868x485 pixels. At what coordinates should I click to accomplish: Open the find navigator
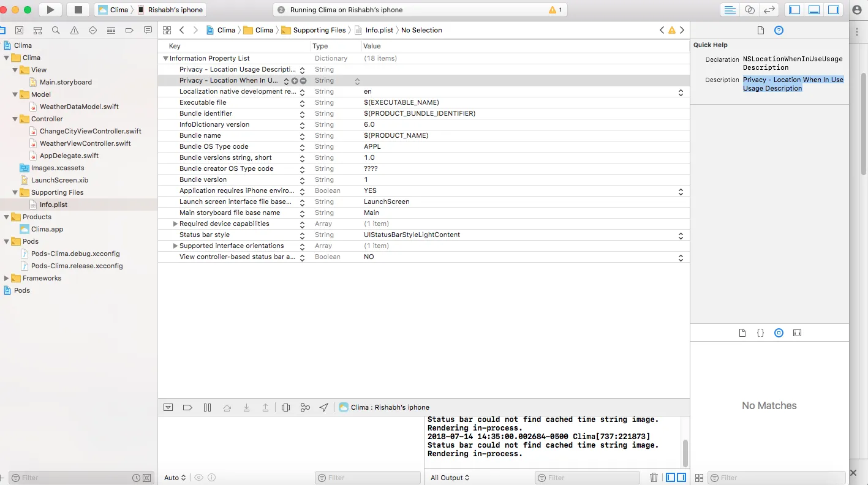(56, 30)
